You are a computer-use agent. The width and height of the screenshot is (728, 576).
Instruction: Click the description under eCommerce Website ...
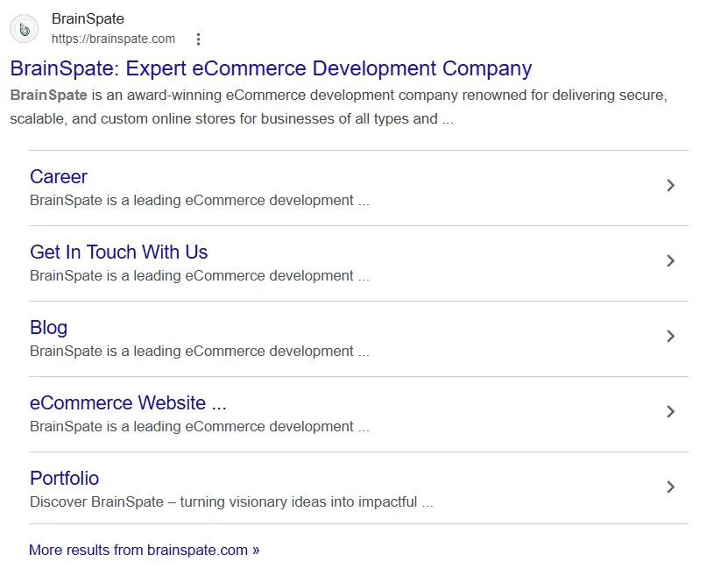199,426
